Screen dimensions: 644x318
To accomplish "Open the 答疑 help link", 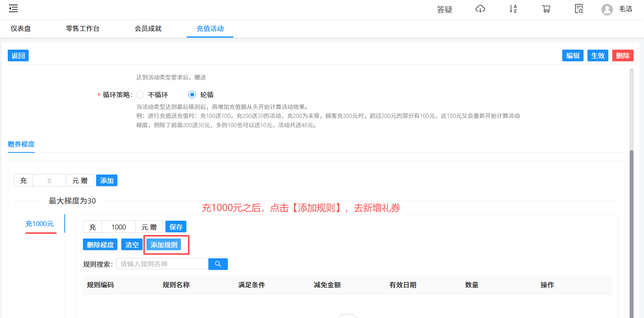I will [444, 9].
